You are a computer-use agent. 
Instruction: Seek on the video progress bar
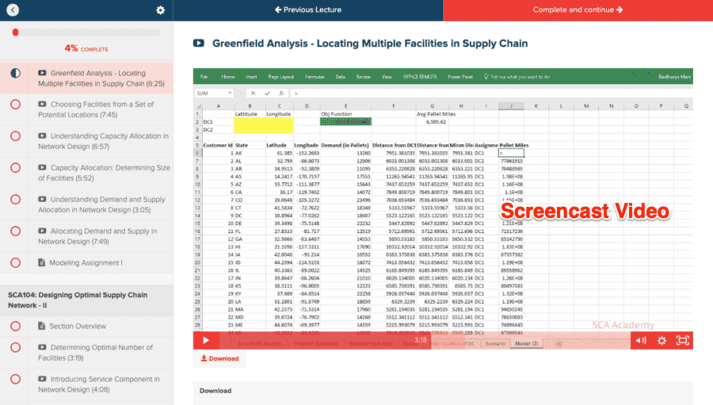[425, 340]
